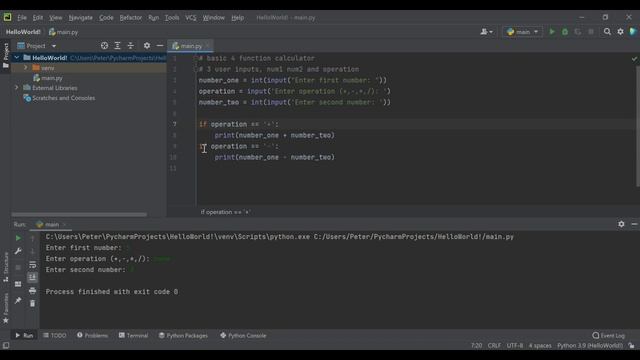The width and height of the screenshot is (640, 360).
Task: Click the locate file target icon in Project panel
Action: click(104, 46)
